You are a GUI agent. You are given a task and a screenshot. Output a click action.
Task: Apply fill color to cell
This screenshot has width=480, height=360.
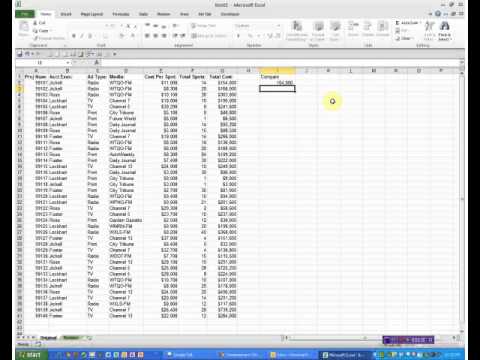coord(122,36)
